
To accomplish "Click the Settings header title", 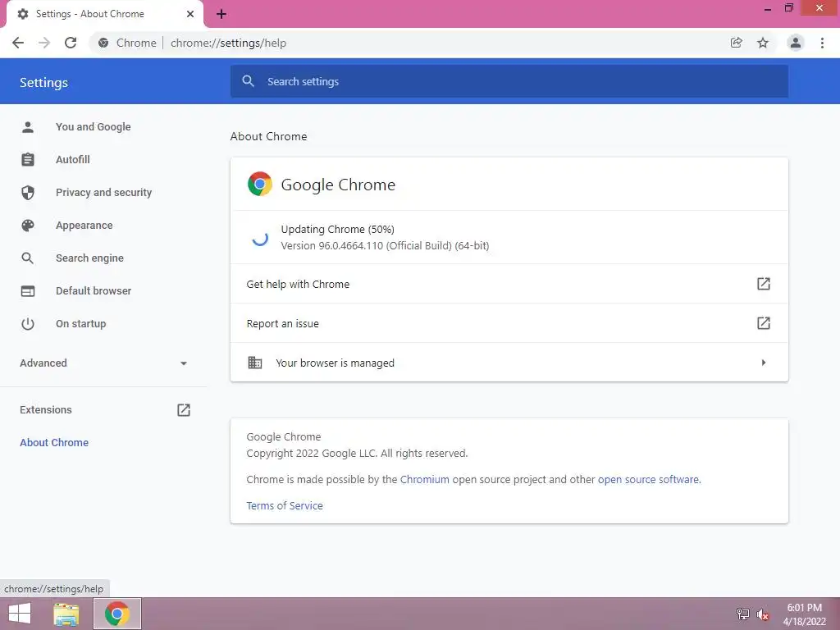I will pyautogui.click(x=44, y=83).
